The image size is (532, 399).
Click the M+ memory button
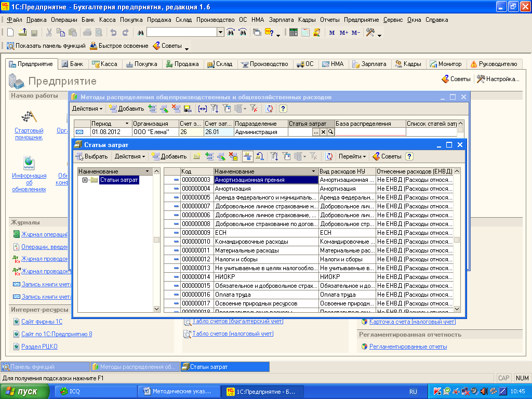(344, 33)
